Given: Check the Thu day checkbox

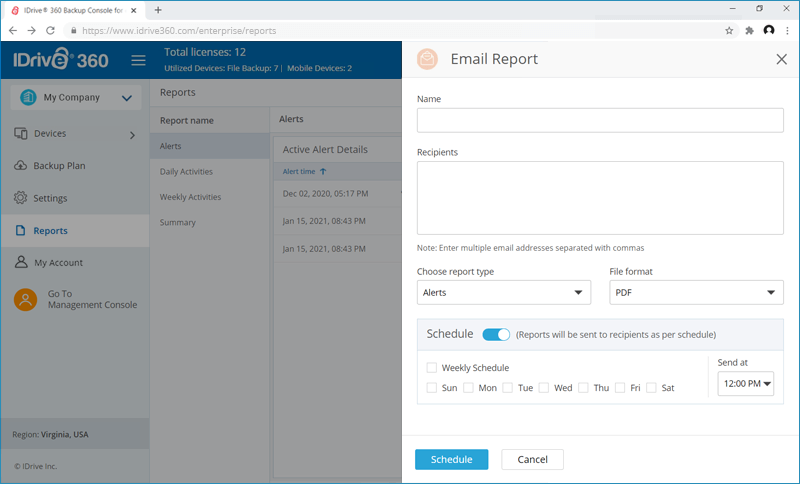Looking at the screenshot, I should (x=584, y=388).
